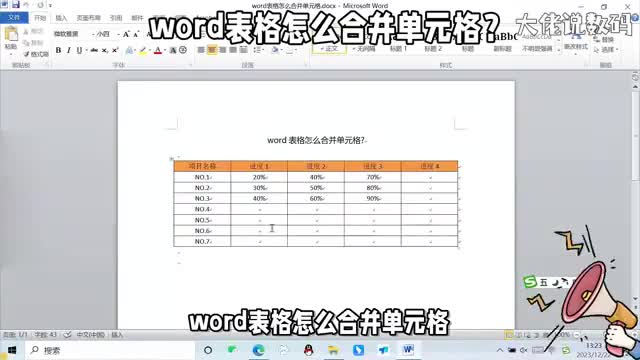Click the NO.7 table cell

tap(202, 241)
